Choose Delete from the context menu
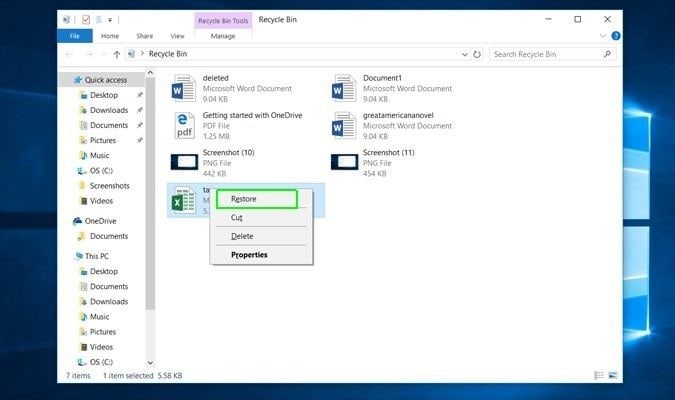The width and height of the screenshot is (675, 400). (x=242, y=236)
